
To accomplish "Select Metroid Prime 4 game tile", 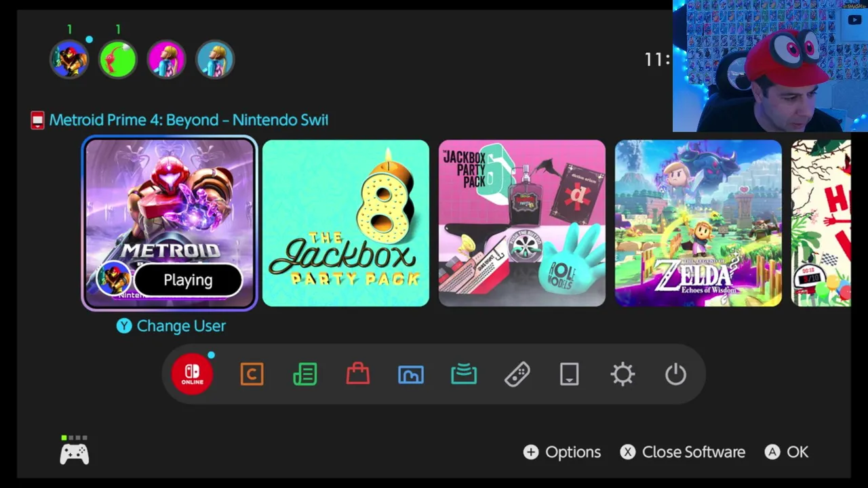I will (x=170, y=224).
